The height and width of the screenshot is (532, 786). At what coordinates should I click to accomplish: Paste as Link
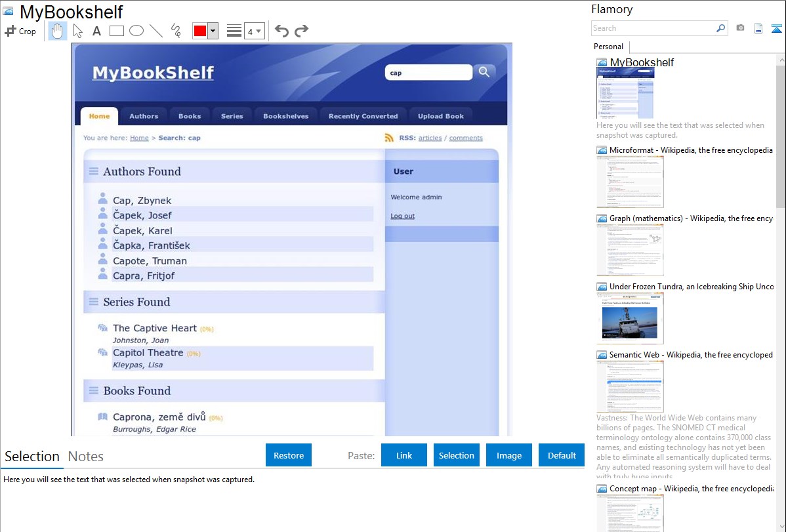[x=404, y=455]
